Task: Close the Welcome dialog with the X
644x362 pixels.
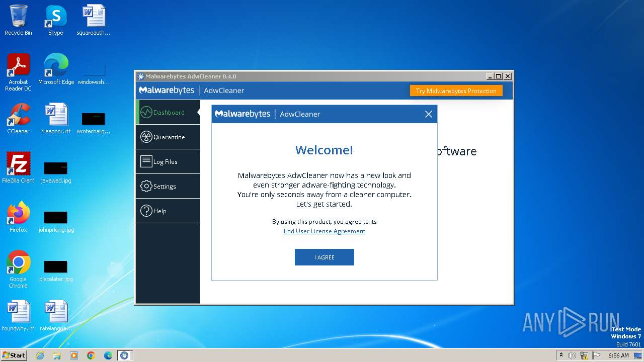Action: pyautogui.click(x=429, y=114)
